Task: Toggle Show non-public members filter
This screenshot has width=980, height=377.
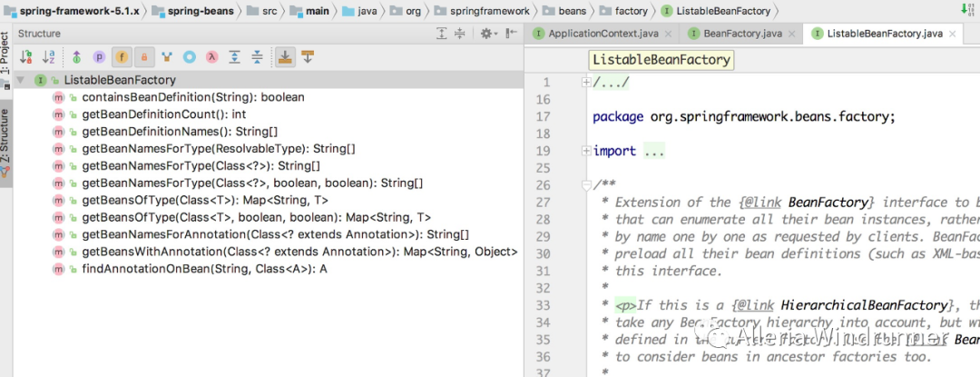Action: pyautogui.click(x=144, y=56)
